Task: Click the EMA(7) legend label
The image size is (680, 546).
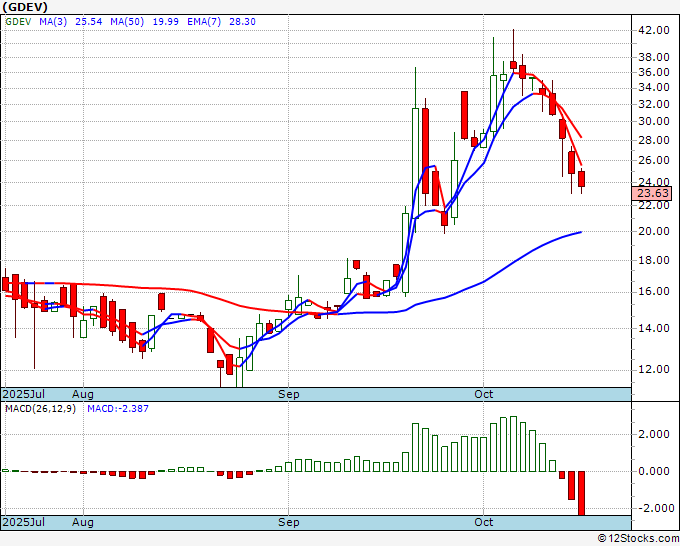Action: point(204,22)
